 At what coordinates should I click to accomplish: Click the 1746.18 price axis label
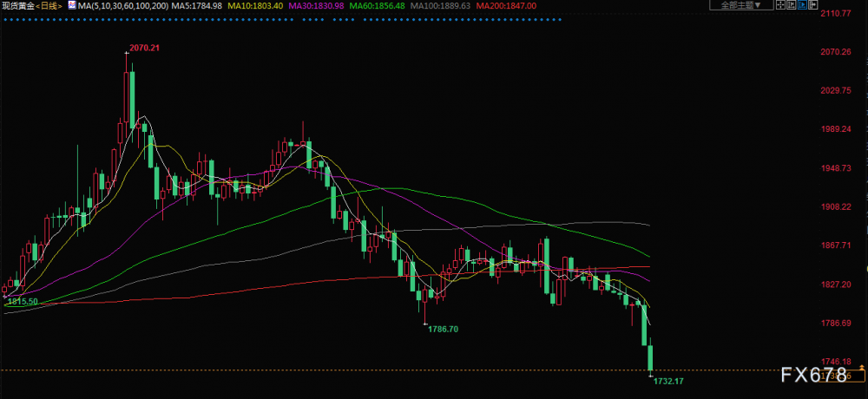pos(837,360)
